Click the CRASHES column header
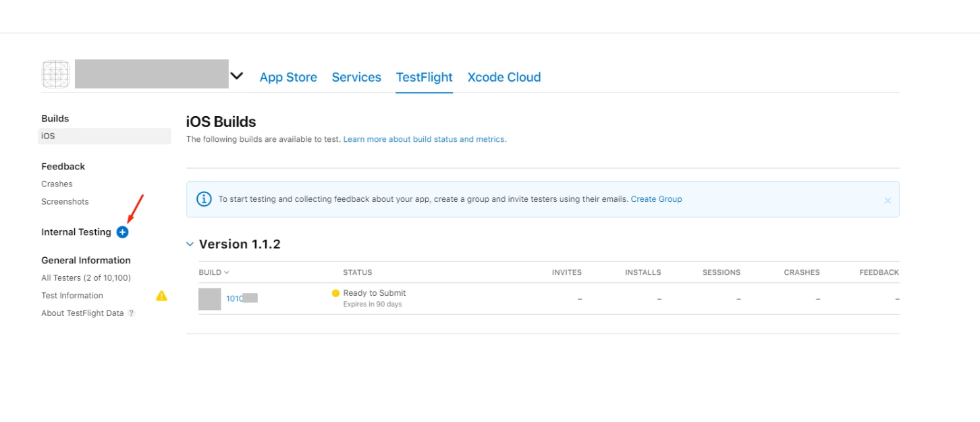 802,272
